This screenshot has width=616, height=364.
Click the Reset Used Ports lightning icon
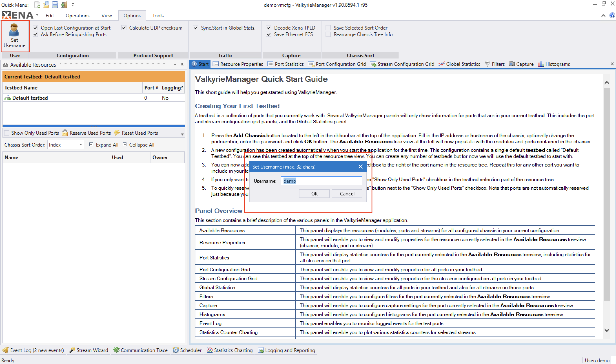click(x=117, y=133)
